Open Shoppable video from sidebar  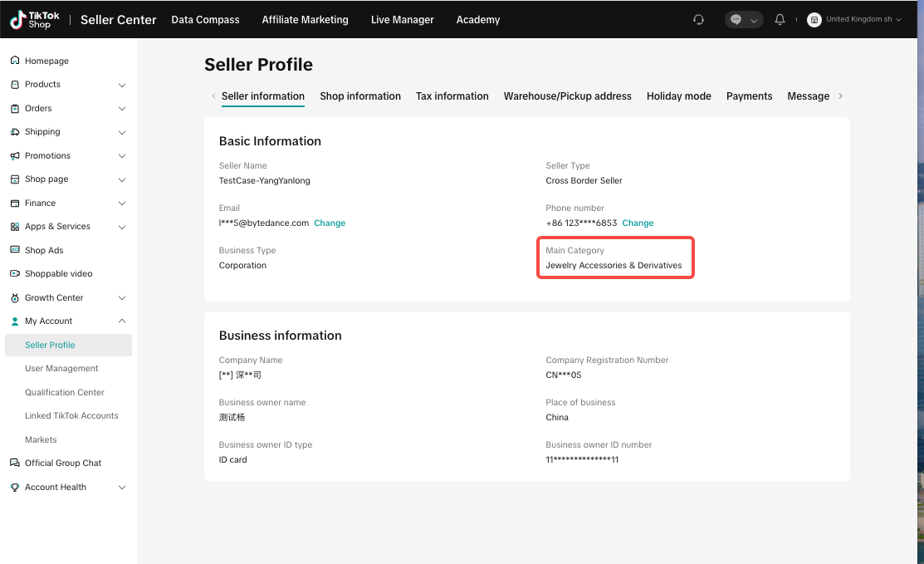(58, 274)
